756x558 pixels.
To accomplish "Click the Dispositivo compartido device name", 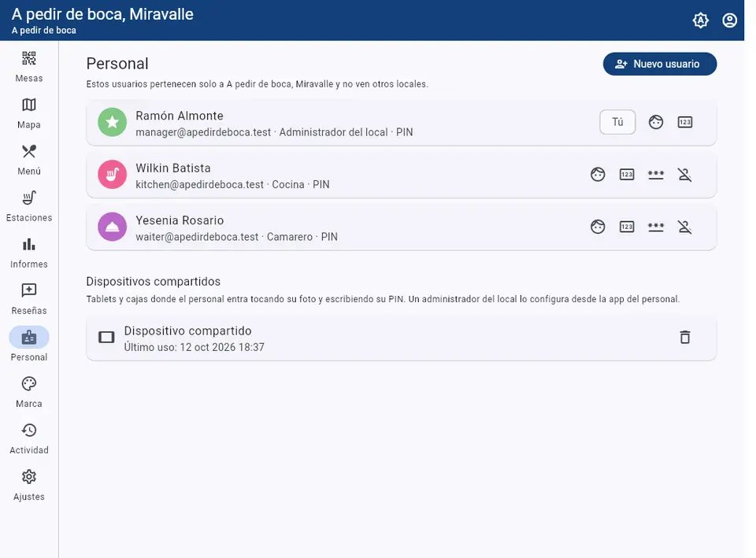I will click(x=187, y=331).
